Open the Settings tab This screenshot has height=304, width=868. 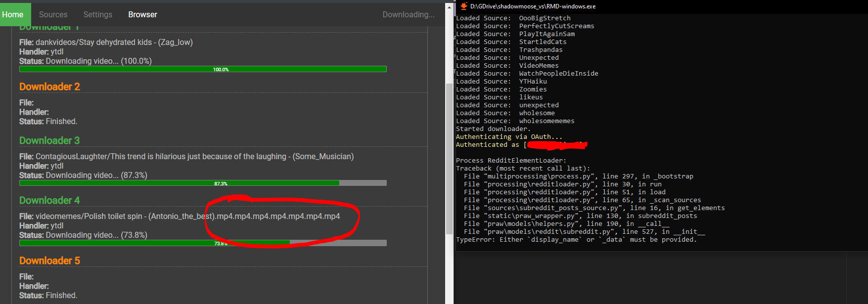(x=97, y=14)
